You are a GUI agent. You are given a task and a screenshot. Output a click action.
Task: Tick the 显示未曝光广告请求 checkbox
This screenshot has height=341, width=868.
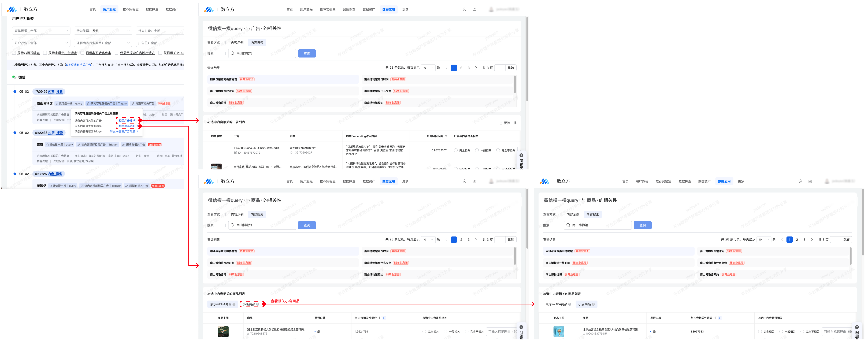[x=45, y=53]
